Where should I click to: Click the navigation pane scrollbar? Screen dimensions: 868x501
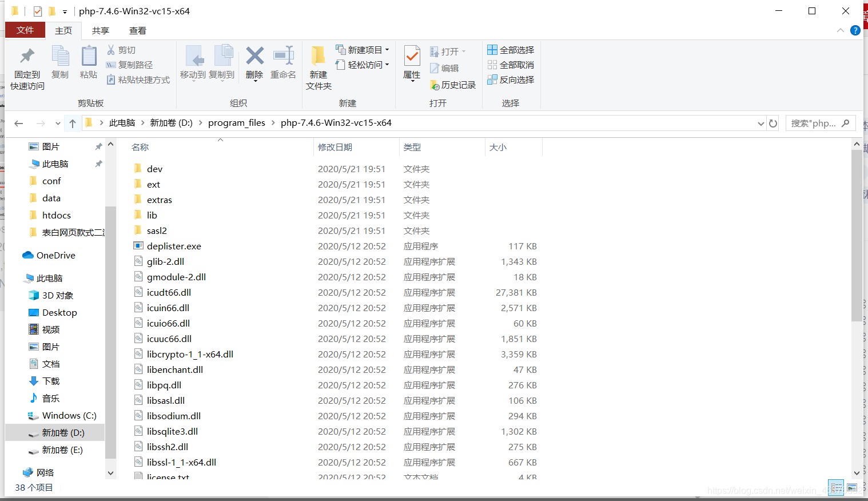pyautogui.click(x=111, y=332)
